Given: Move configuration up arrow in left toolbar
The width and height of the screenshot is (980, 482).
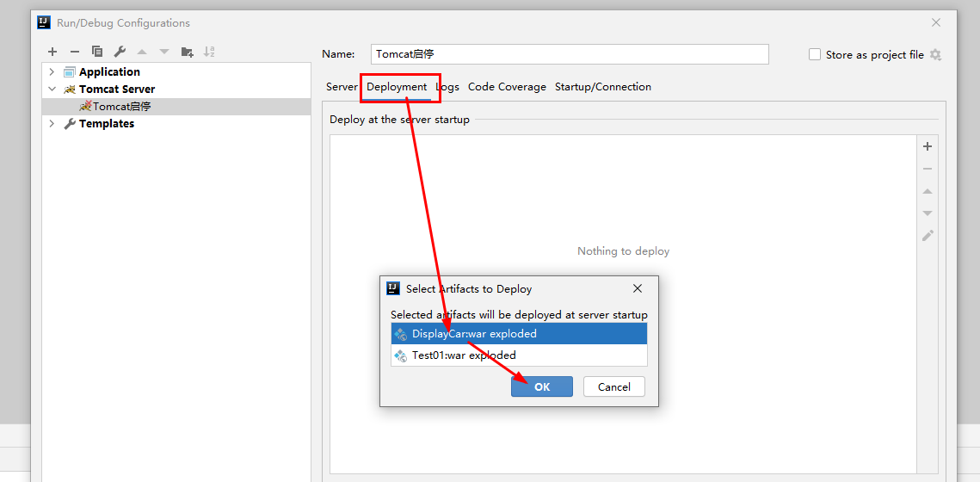Looking at the screenshot, I should click(x=142, y=52).
